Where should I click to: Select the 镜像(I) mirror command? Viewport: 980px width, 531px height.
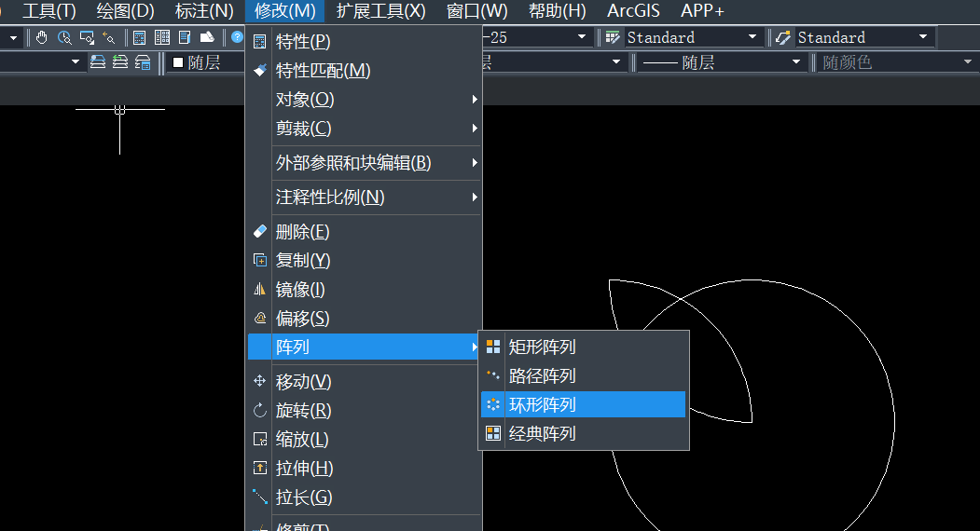(x=365, y=289)
